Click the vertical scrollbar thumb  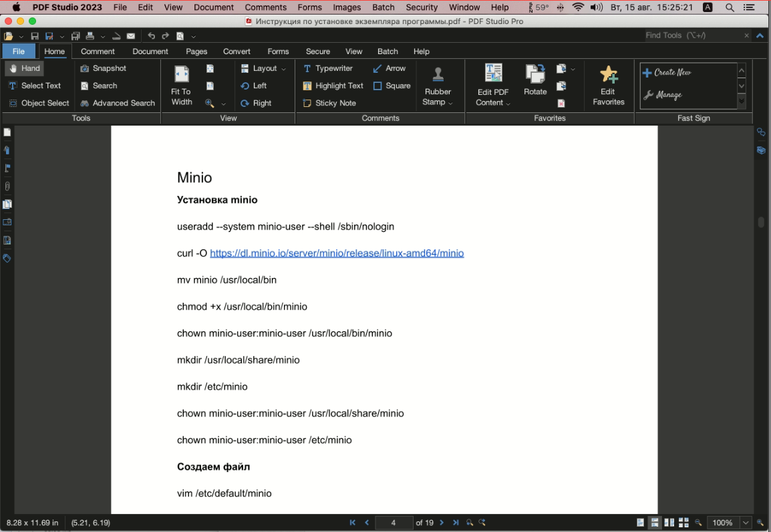point(761,222)
